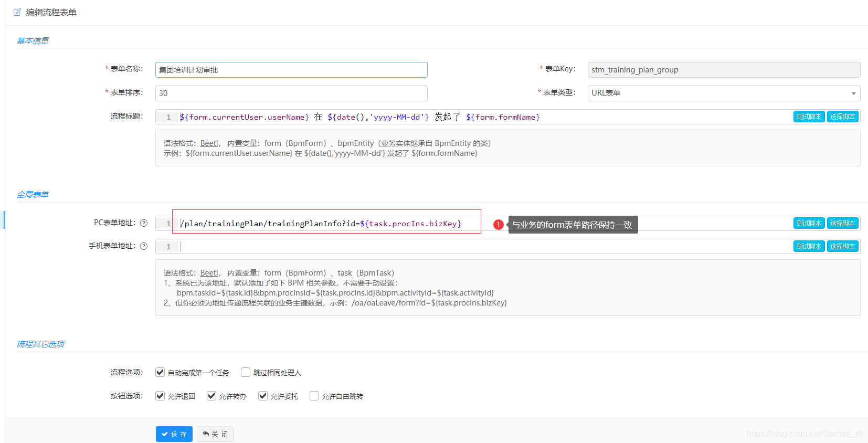Click 选择脚本 button for PC表单地址
This screenshot has height=443, width=868.
pyautogui.click(x=842, y=223)
